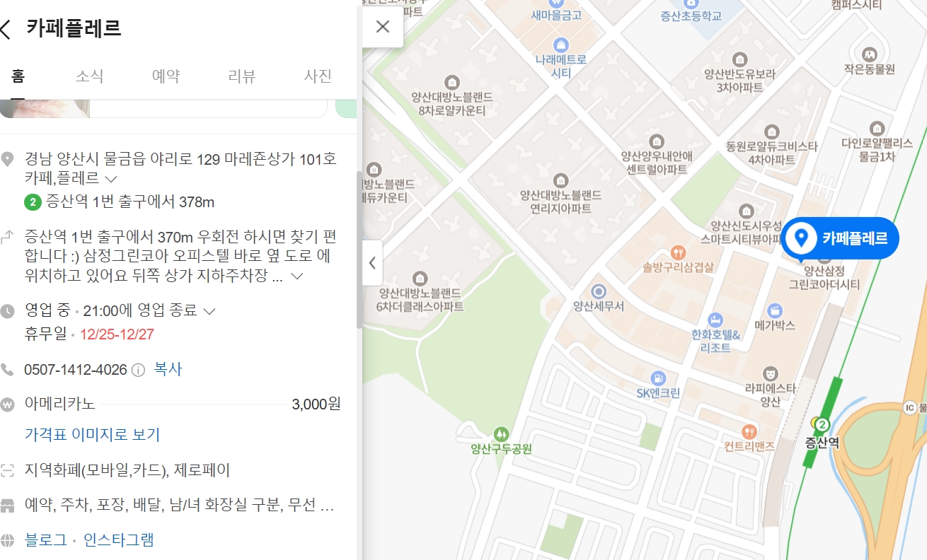This screenshot has width=927, height=560.
Task: Expand the address details chevron after 카페,플레르
Action: pyautogui.click(x=110, y=179)
